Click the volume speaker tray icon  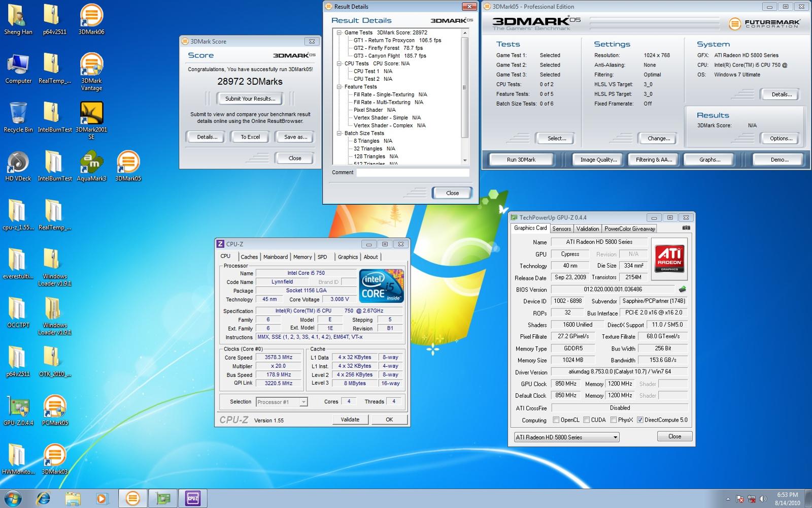point(763,499)
